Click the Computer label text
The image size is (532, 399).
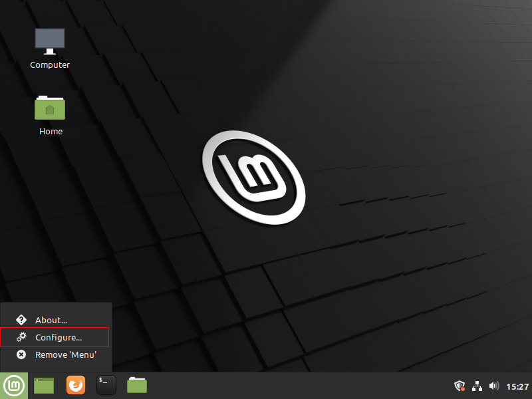(x=50, y=65)
